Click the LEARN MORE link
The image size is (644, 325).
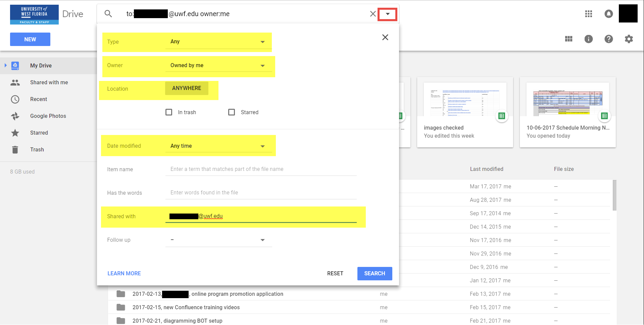(x=124, y=273)
